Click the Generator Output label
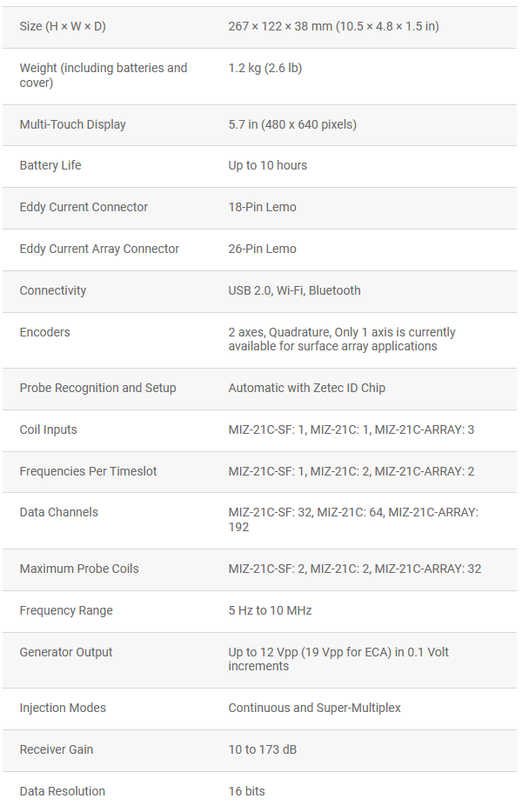Screen dimensions: 522x812 point(66,652)
